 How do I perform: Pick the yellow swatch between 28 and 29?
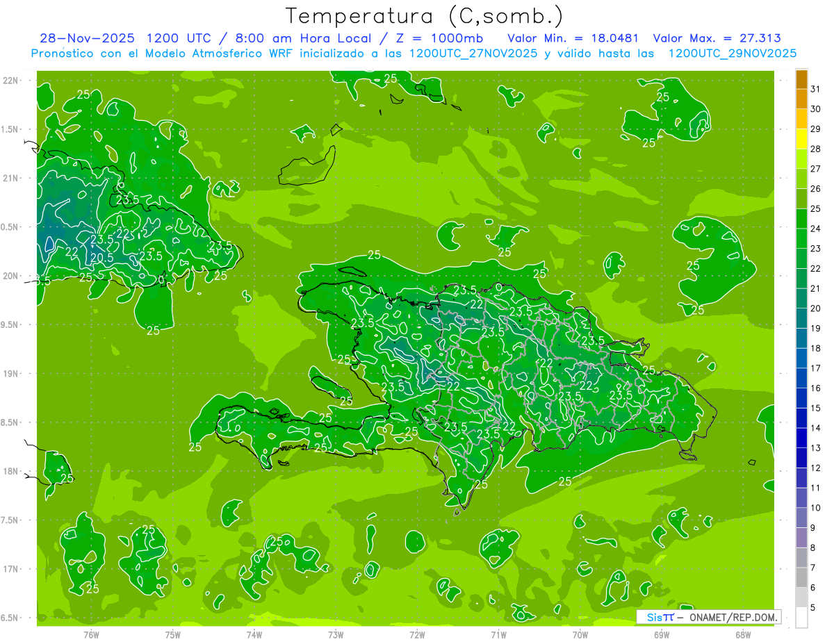(x=801, y=139)
